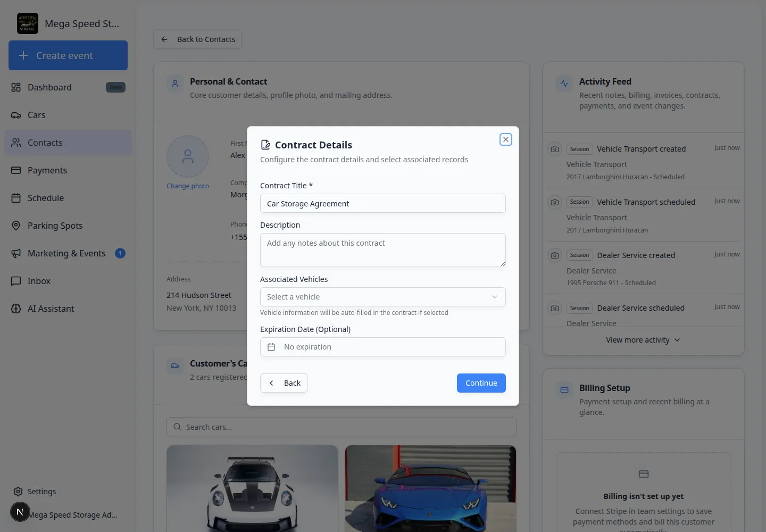The image size is (766, 532).
Task: Click camera icon of Dealer Service created
Action: coord(555,255)
